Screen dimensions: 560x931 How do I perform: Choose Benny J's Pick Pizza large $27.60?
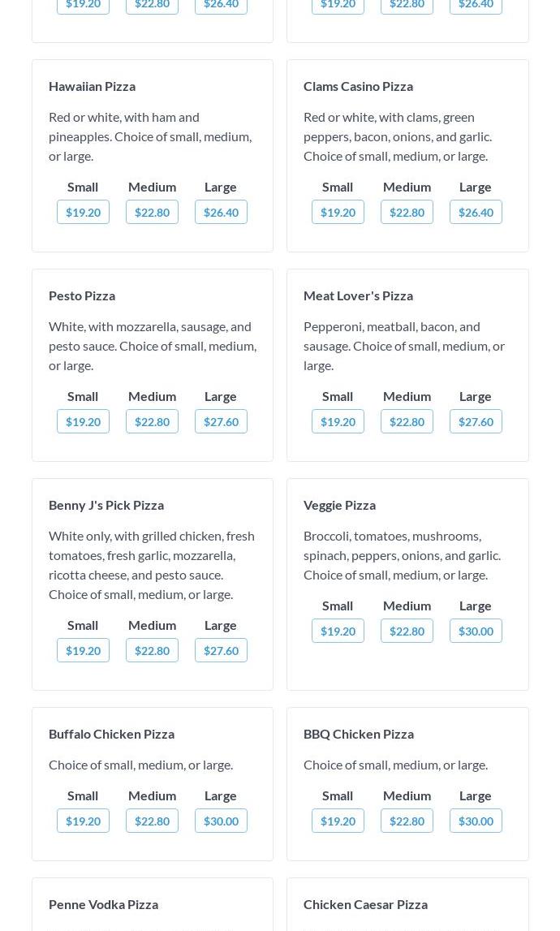(x=221, y=650)
